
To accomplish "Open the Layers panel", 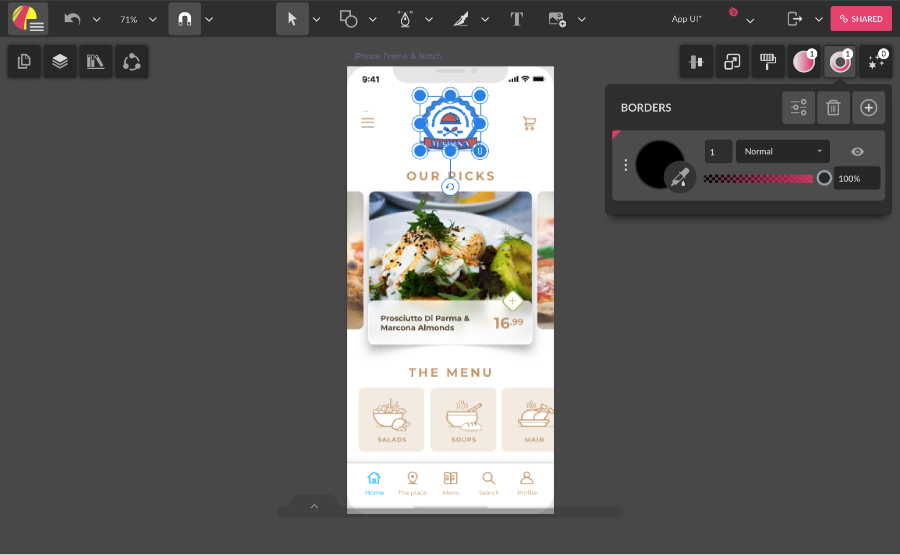I will (60, 62).
